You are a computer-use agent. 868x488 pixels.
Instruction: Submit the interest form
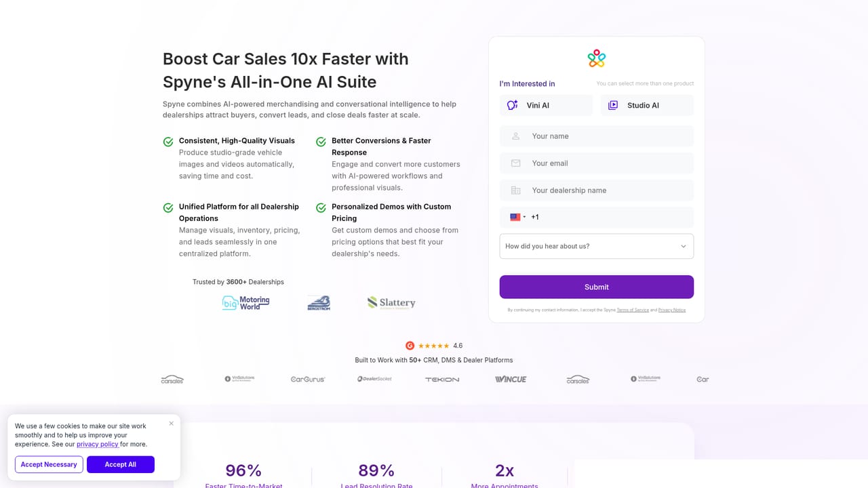point(597,287)
